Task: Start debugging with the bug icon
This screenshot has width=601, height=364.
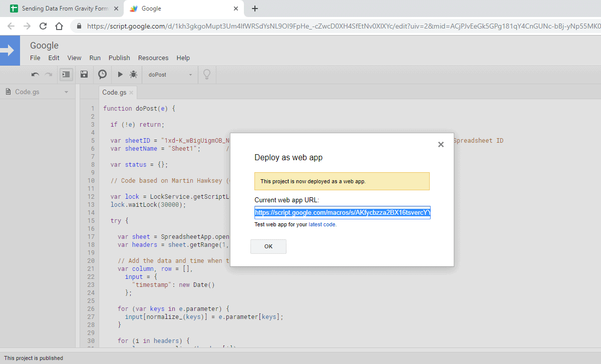Action: click(133, 75)
